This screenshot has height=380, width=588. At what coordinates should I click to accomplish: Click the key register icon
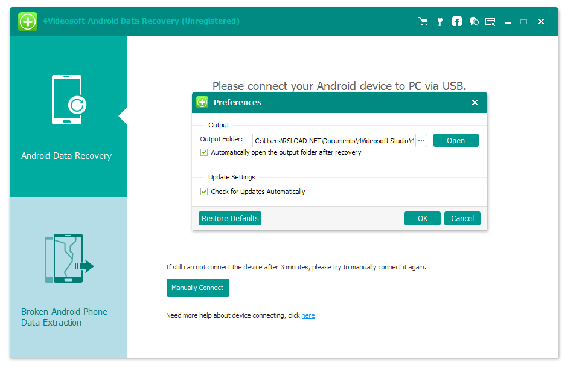tap(440, 21)
